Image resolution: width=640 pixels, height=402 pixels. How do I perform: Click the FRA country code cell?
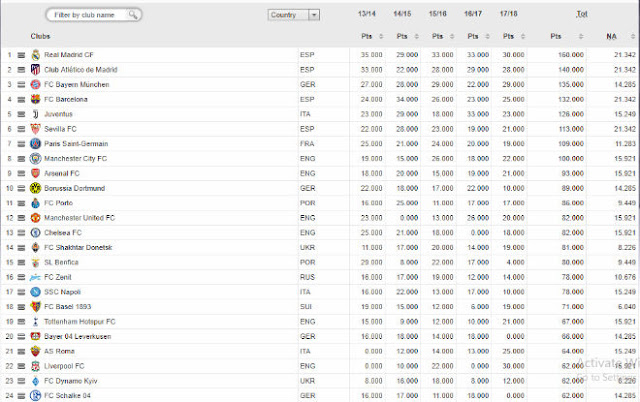click(x=307, y=144)
